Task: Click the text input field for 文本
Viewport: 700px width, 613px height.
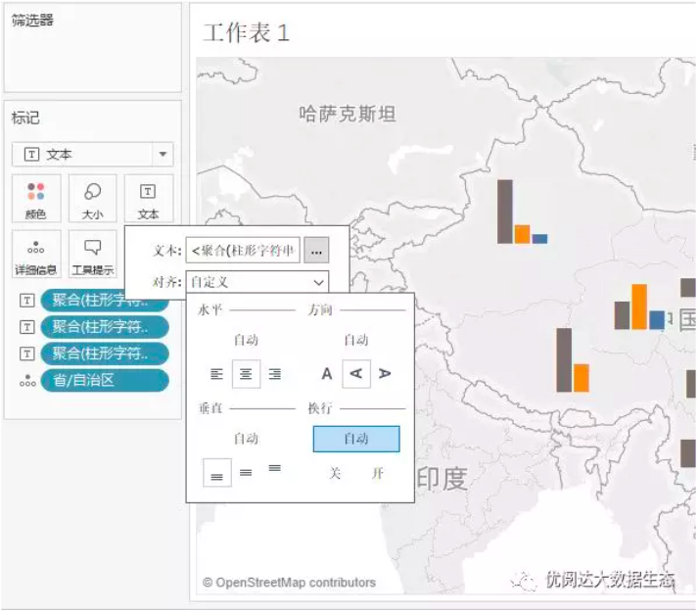Action: coord(243,250)
